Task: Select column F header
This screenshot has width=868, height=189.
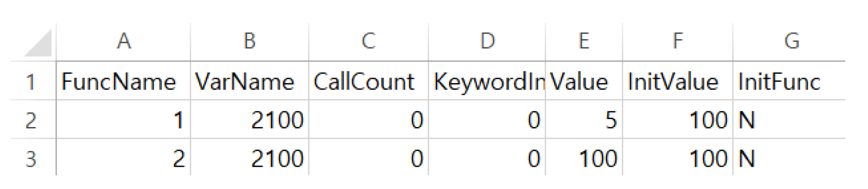Action: 678,41
